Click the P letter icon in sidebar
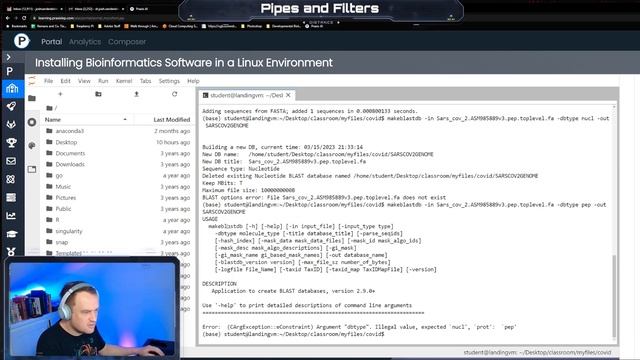Screen dimensions: 640x360 pos(10,71)
